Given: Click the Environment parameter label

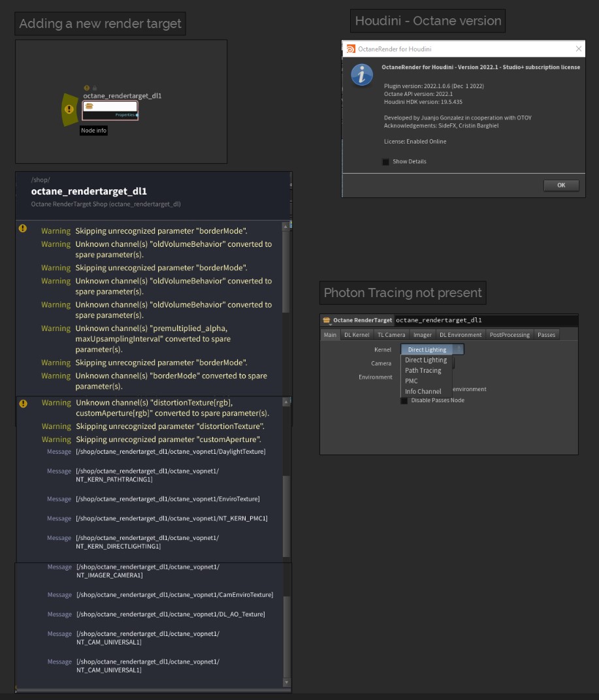Looking at the screenshot, I should (x=375, y=377).
